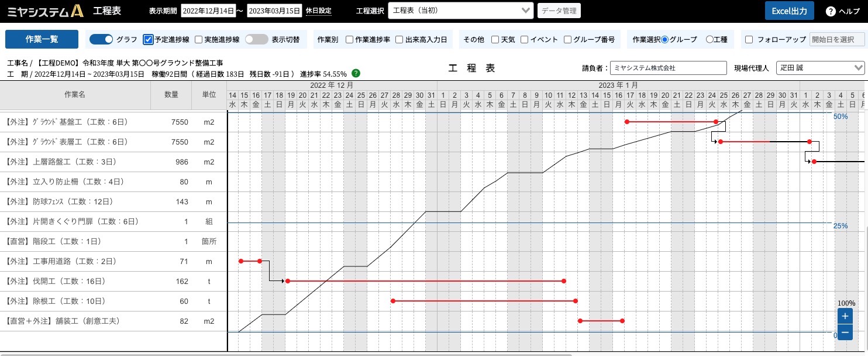The image size is (868, 356).
Task: Click the 請負者 company name field
Action: [x=668, y=68]
